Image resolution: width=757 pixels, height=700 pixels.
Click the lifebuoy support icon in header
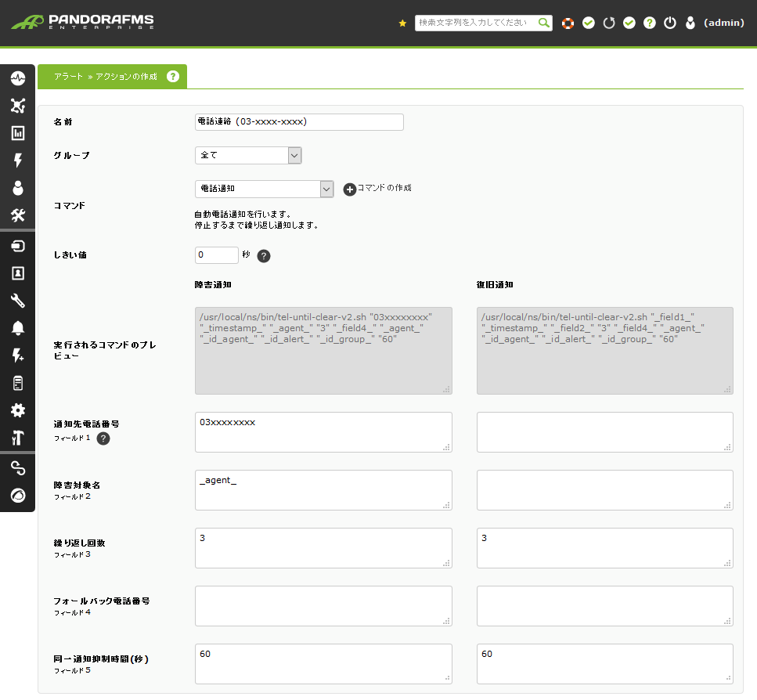tap(568, 23)
